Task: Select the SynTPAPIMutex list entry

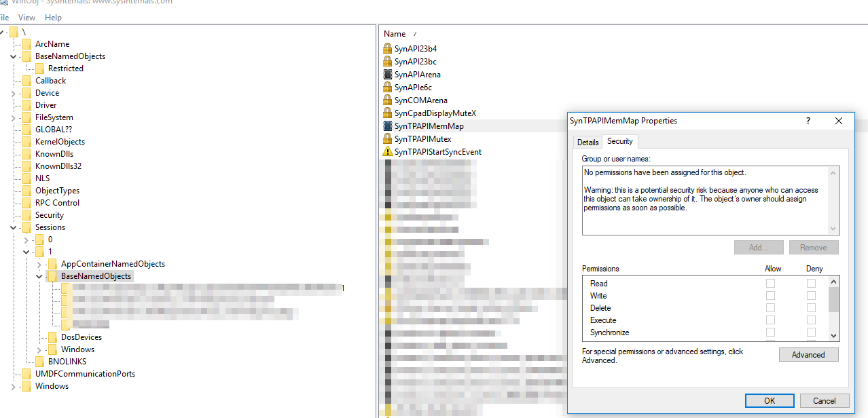Action: (422, 139)
